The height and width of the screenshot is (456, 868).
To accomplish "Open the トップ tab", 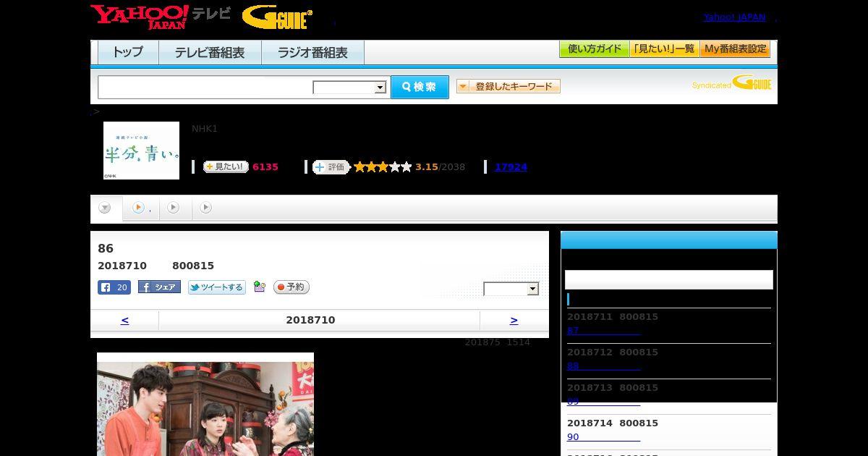I will (x=128, y=52).
